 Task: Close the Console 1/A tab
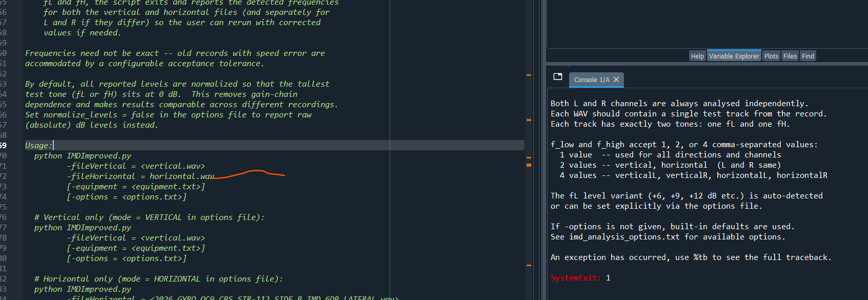point(616,79)
